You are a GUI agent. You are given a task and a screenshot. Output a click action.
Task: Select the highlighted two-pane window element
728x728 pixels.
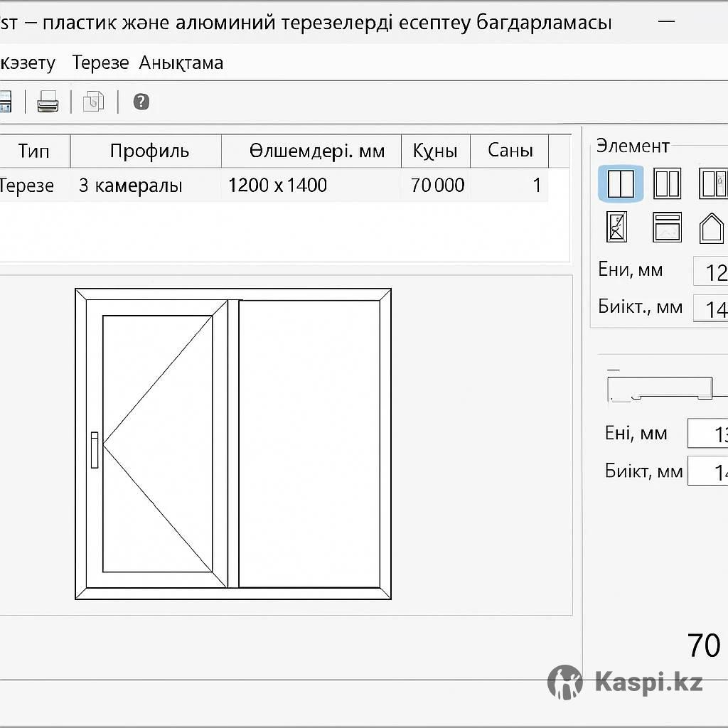click(621, 183)
